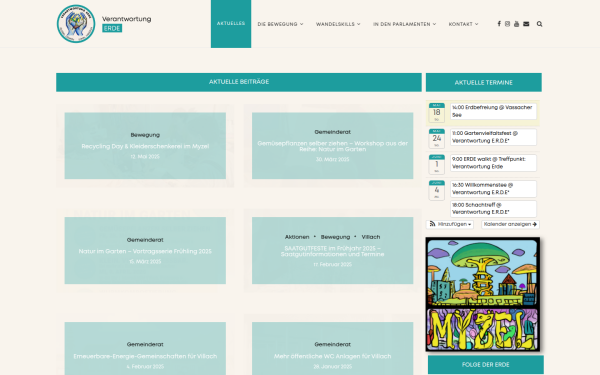
Task: Click the Mai 18 calendar date icon
Action: pos(437,112)
